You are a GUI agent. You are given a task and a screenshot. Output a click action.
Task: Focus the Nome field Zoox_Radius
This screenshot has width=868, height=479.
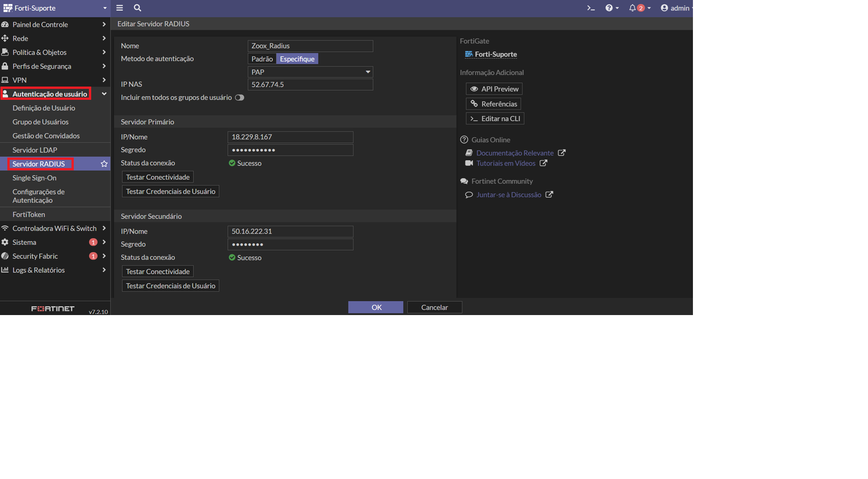pyautogui.click(x=310, y=46)
